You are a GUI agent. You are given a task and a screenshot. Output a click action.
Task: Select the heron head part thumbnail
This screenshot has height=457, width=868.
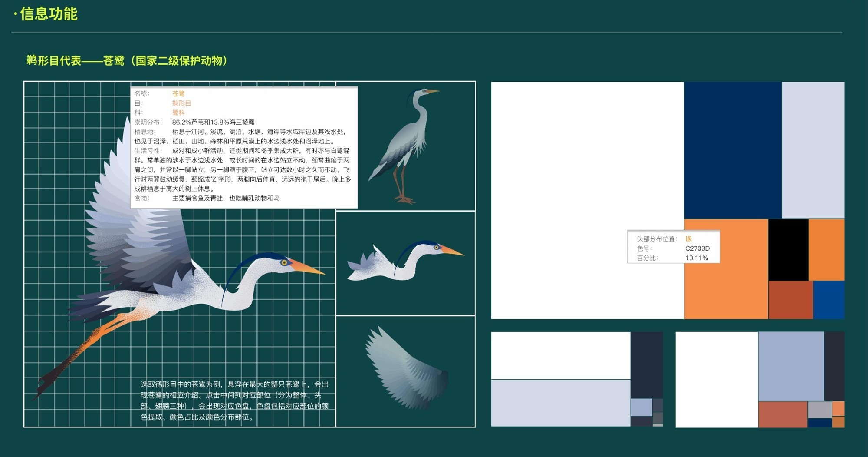click(x=405, y=263)
